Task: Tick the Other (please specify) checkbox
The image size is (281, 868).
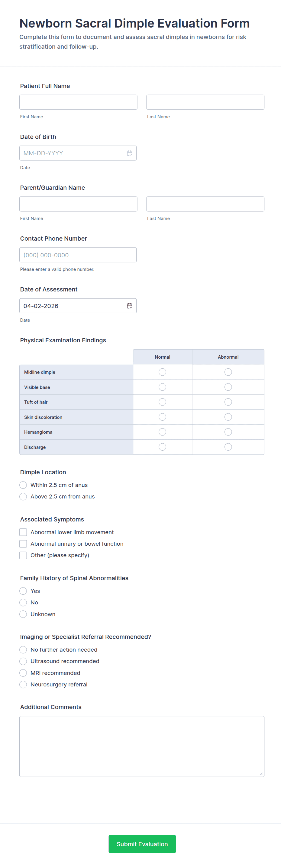Action: [23, 555]
